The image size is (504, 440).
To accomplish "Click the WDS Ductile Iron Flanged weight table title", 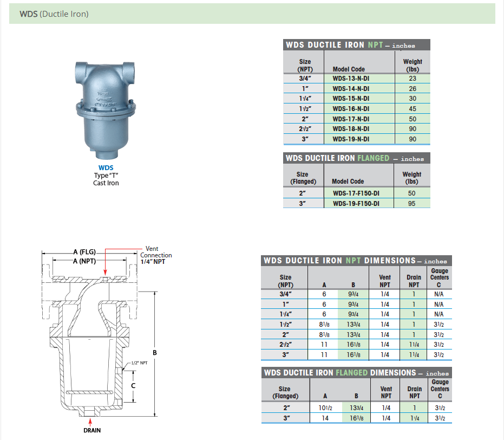I will [x=356, y=158].
